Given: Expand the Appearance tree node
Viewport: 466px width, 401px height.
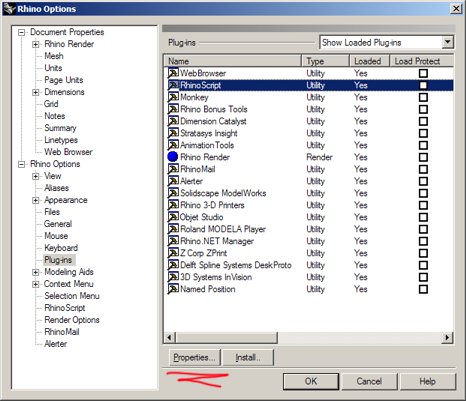Looking at the screenshot, I should (36, 200).
